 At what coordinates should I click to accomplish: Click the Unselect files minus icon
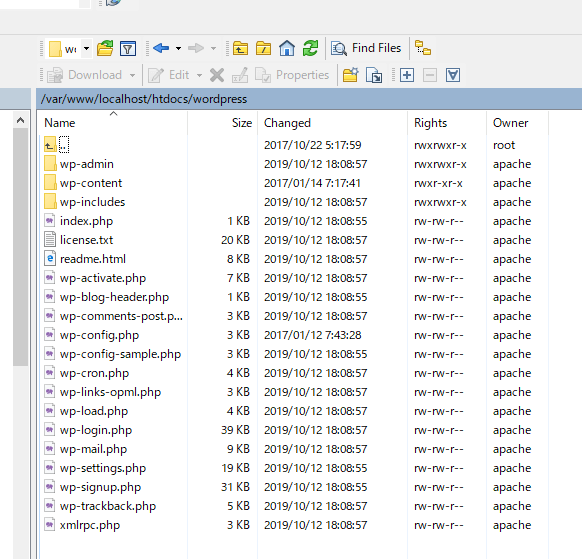(430, 75)
